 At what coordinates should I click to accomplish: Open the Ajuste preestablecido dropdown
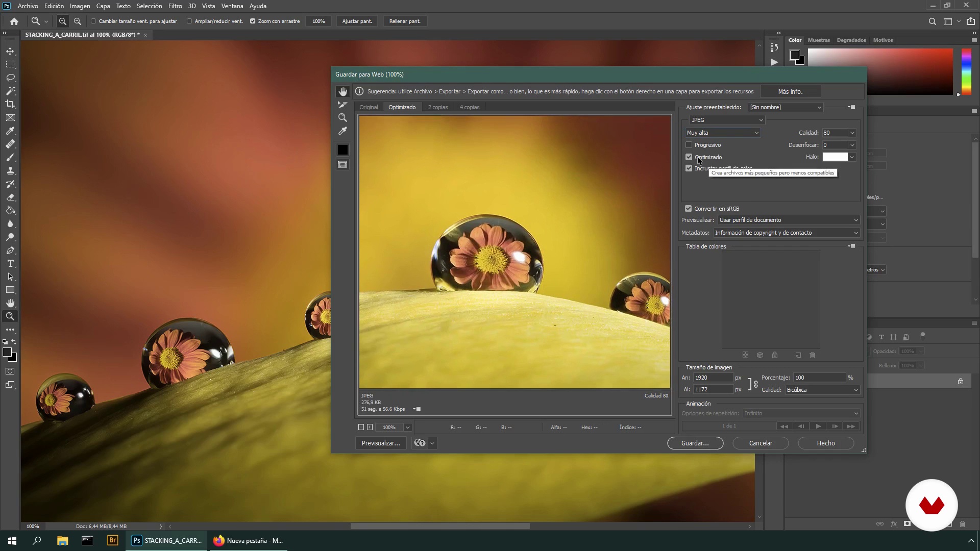click(x=786, y=107)
